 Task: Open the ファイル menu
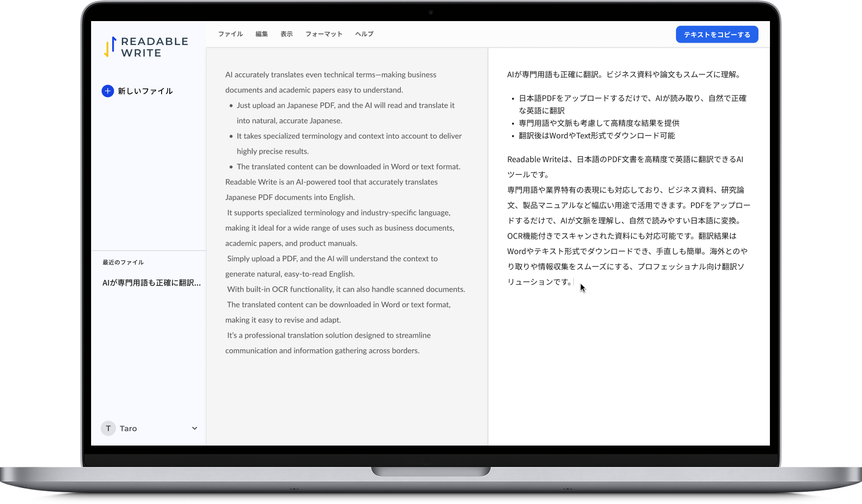[231, 34]
